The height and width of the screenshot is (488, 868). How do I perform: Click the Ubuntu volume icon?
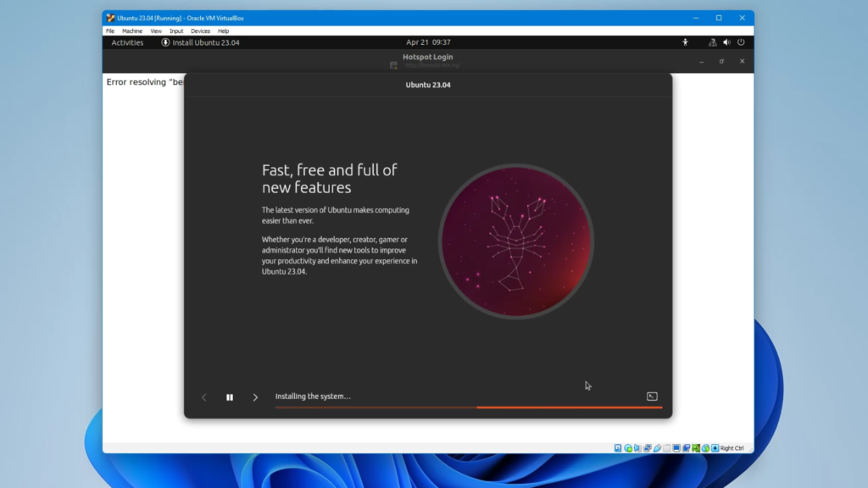click(x=726, y=42)
